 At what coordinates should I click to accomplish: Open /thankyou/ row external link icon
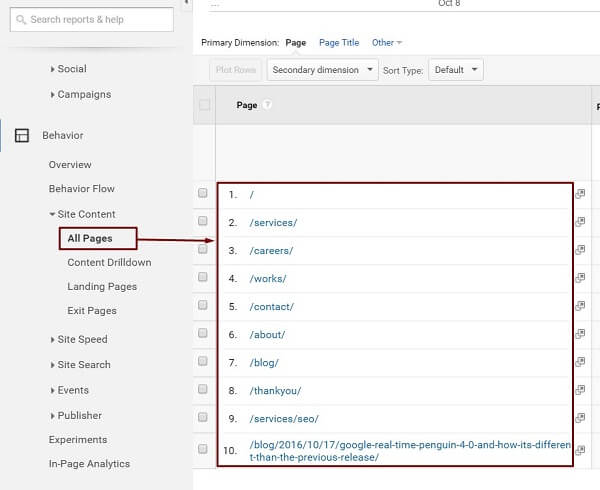(x=580, y=390)
